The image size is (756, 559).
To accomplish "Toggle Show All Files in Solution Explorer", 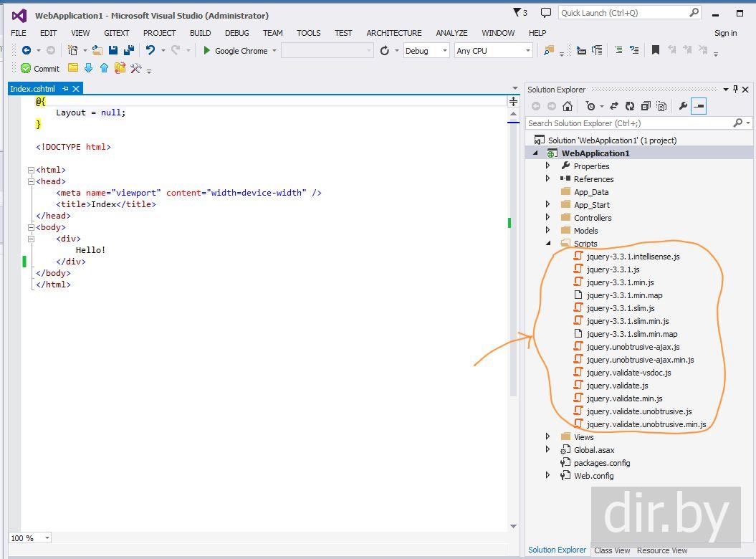I will click(661, 106).
